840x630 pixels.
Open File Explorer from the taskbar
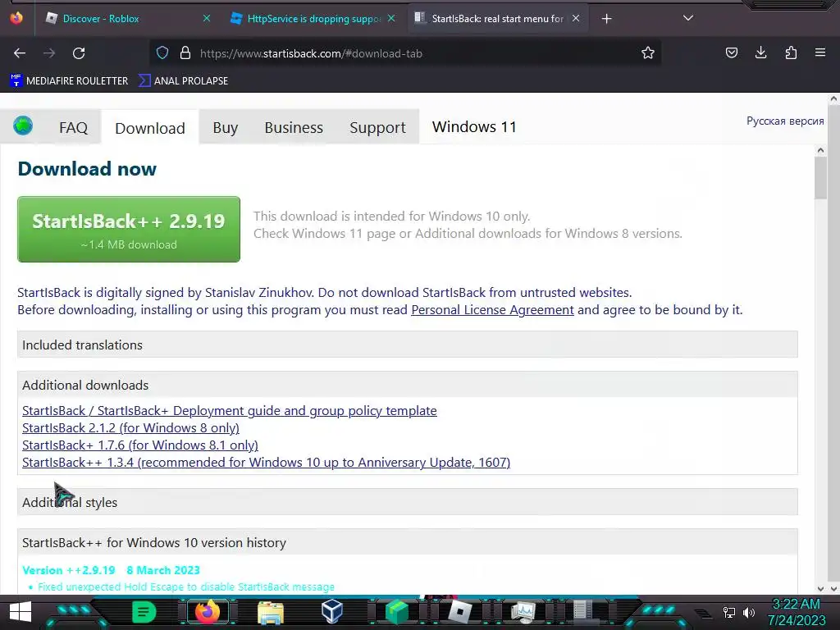pyautogui.click(x=271, y=612)
